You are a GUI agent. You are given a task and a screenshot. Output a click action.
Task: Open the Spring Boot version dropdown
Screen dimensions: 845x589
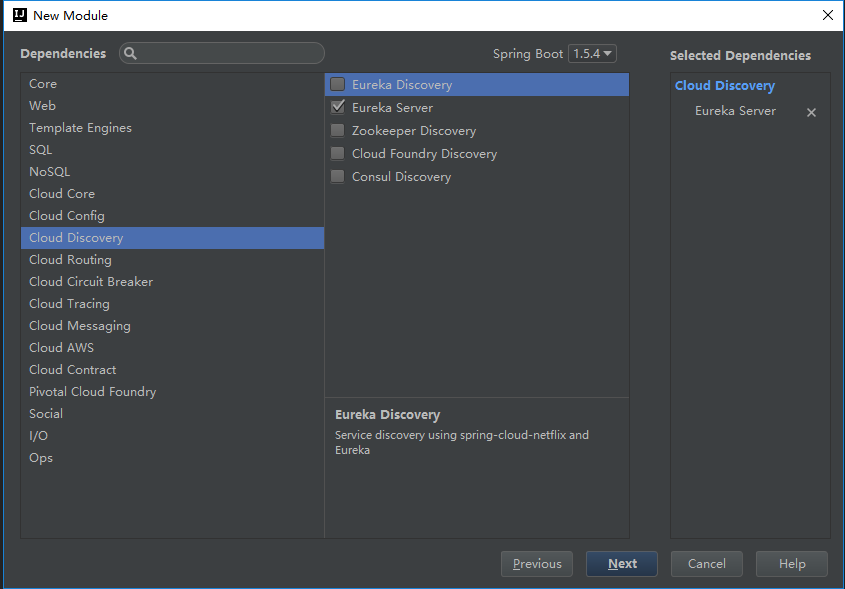(x=592, y=54)
